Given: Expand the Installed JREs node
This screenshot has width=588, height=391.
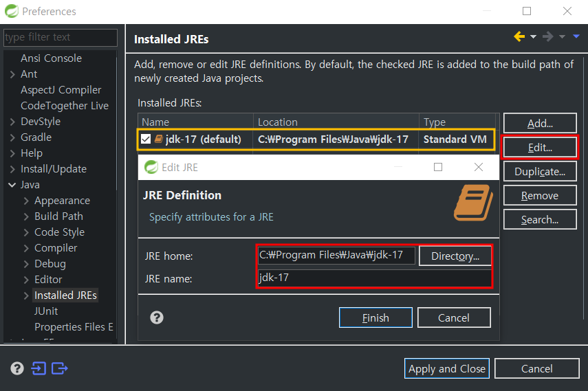Looking at the screenshot, I should [26, 295].
